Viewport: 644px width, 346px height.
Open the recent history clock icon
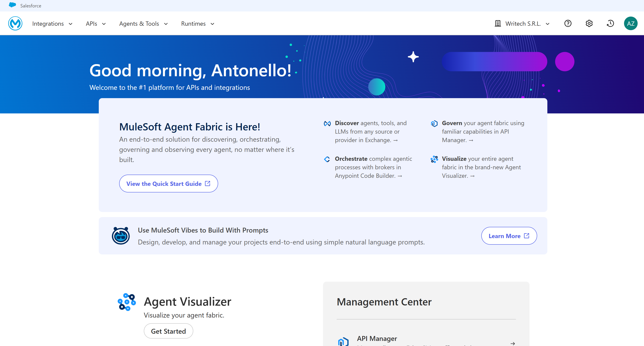click(x=610, y=24)
